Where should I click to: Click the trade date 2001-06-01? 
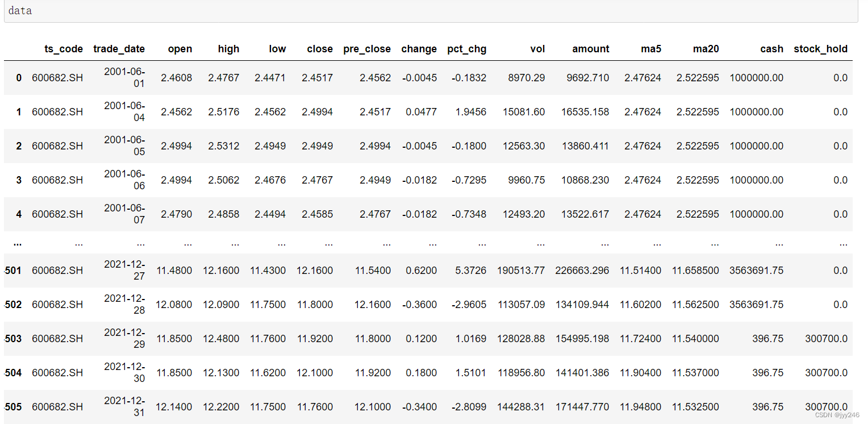pos(124,78)
